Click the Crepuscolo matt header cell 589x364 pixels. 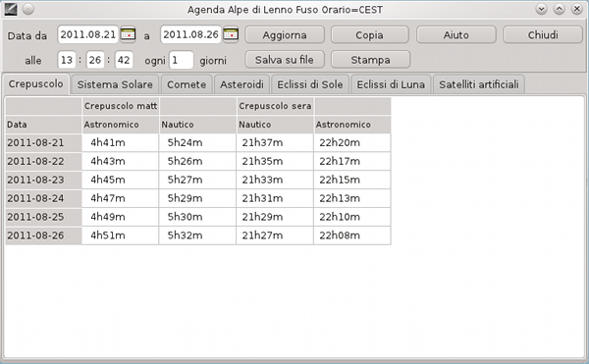(x=121, y=106)
